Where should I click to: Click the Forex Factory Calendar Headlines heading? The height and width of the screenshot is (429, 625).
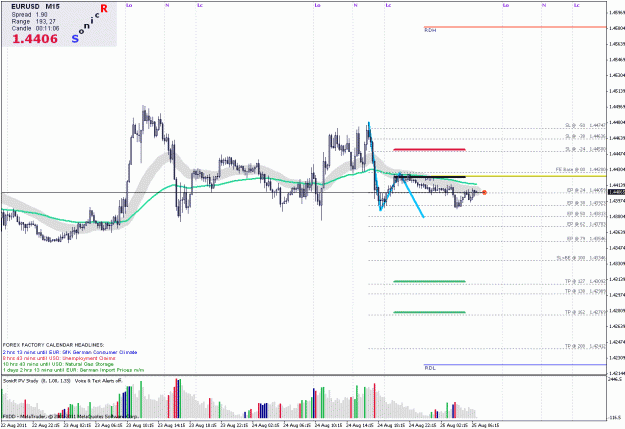tap(53, 344)
